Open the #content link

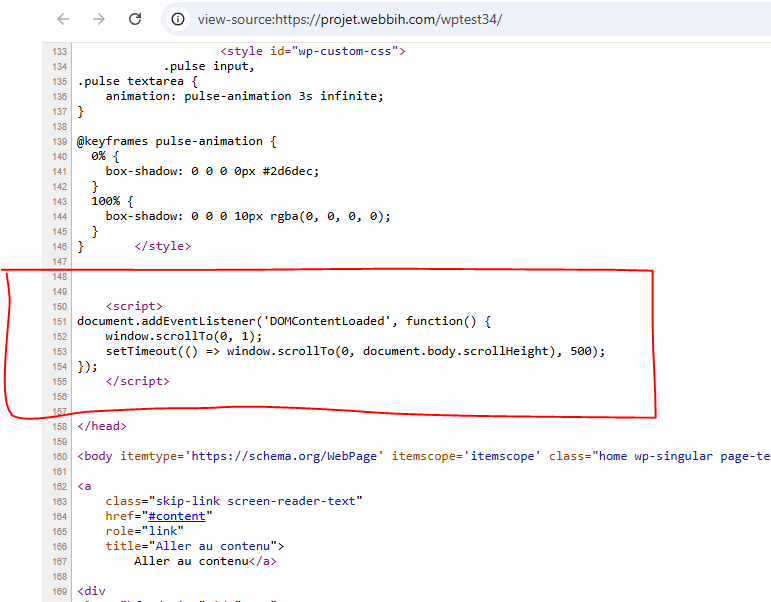pos(177,516)
